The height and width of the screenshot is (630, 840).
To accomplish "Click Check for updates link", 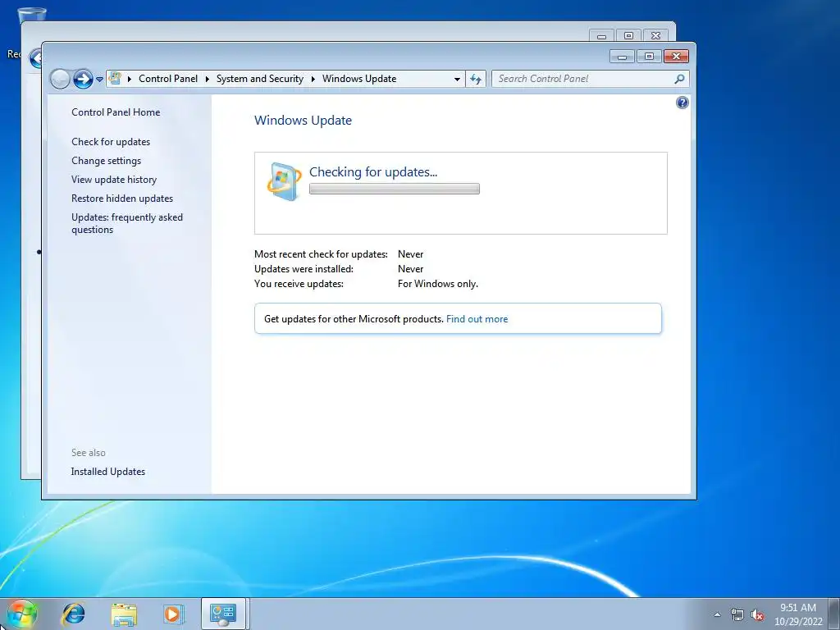I will tap(111, 141).
